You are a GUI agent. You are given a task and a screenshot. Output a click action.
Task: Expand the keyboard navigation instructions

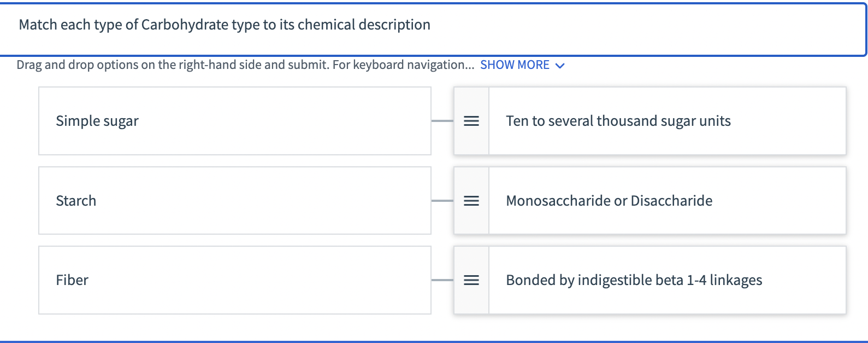[x=514, y=65]
